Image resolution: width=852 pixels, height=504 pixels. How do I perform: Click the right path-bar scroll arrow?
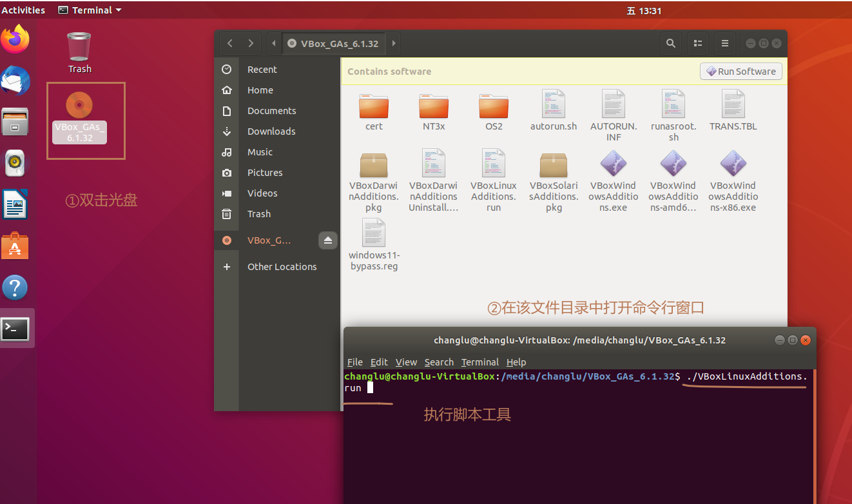(393, 43)
